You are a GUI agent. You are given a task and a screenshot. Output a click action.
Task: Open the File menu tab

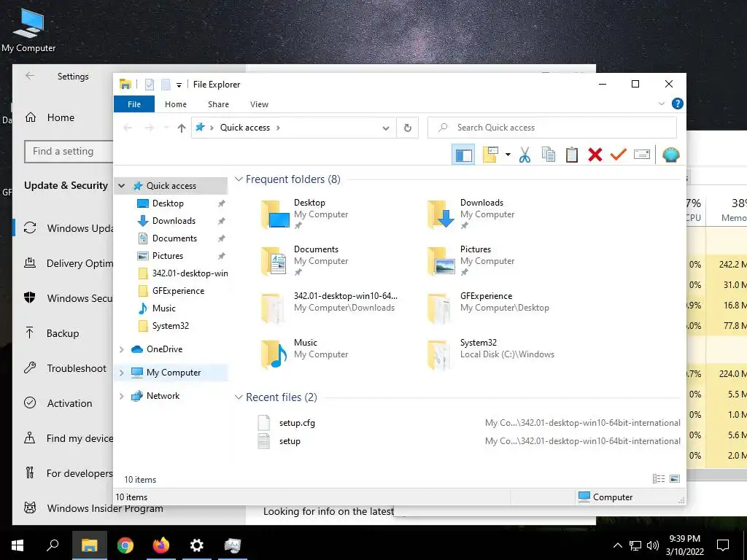[134, 104]
